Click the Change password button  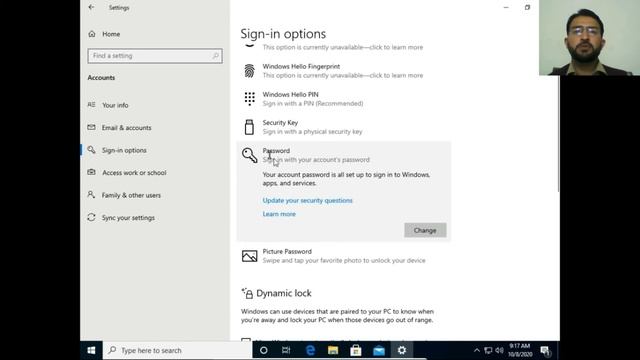point(425,230)
